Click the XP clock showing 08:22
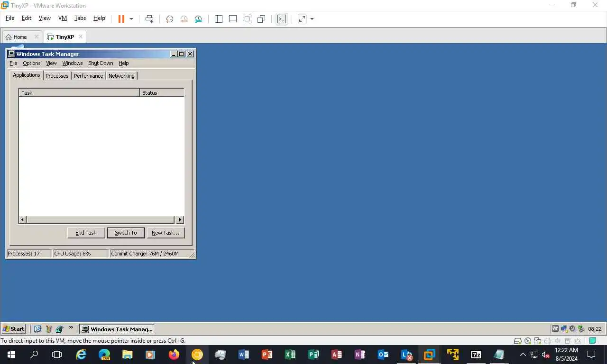Screen dimensions: 607x364 click(x=595, y=328)
